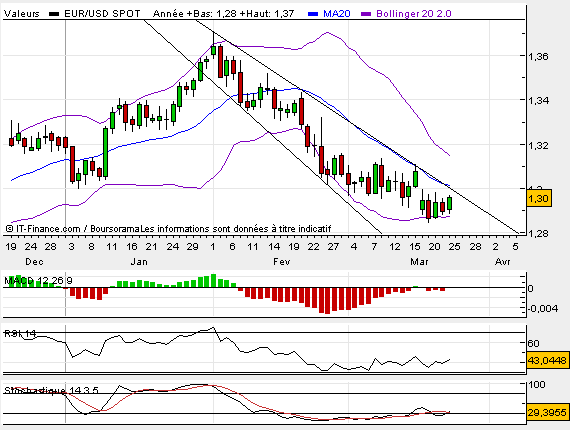This screenshot has width=570, height=430.
Task: Click the 1,34 price axis label
Action: pyautogui.click(x=538, y=100)
